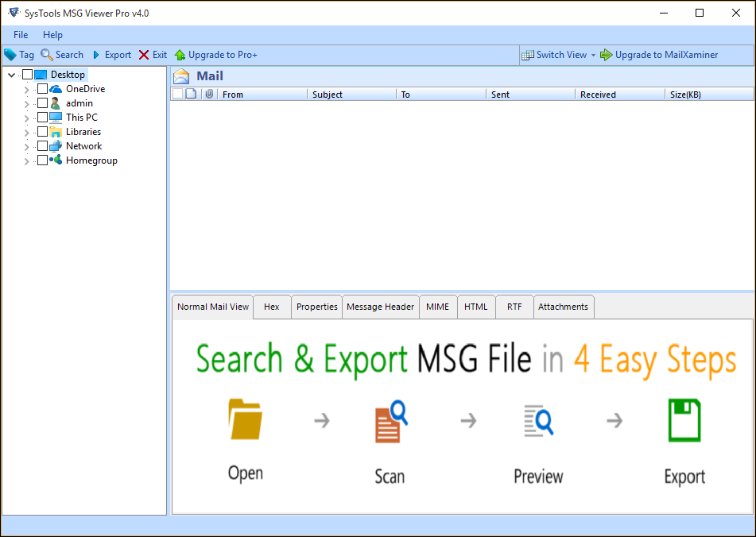
Task: Check the admin folder checkbox
Action: pos(42,103)
